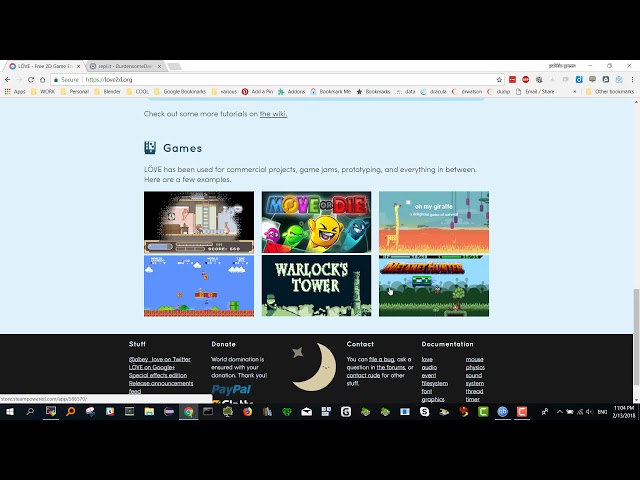The image size is (640, 480).
Task: Click the page's vertical scrollbar thumb
Action: tap(636, 337)
